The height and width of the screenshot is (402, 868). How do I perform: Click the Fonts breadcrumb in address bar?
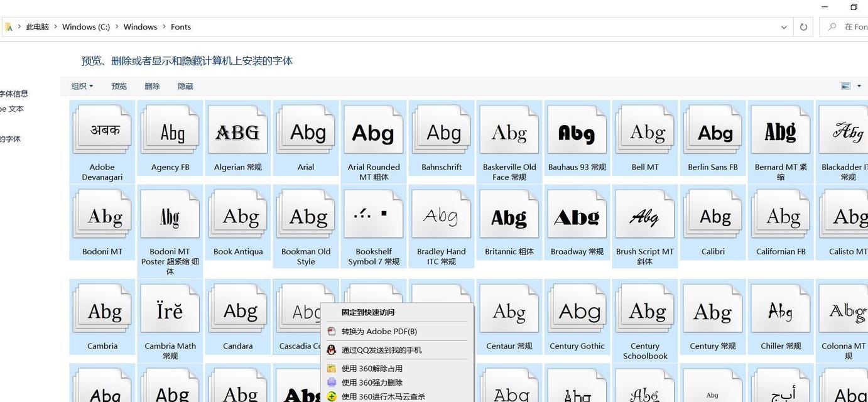click(181, 27)
